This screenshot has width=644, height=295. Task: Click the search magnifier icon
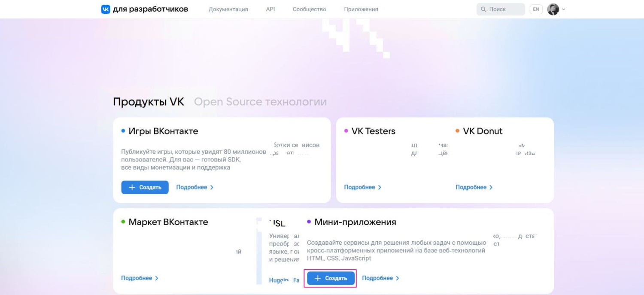click(x=483, y=9)
